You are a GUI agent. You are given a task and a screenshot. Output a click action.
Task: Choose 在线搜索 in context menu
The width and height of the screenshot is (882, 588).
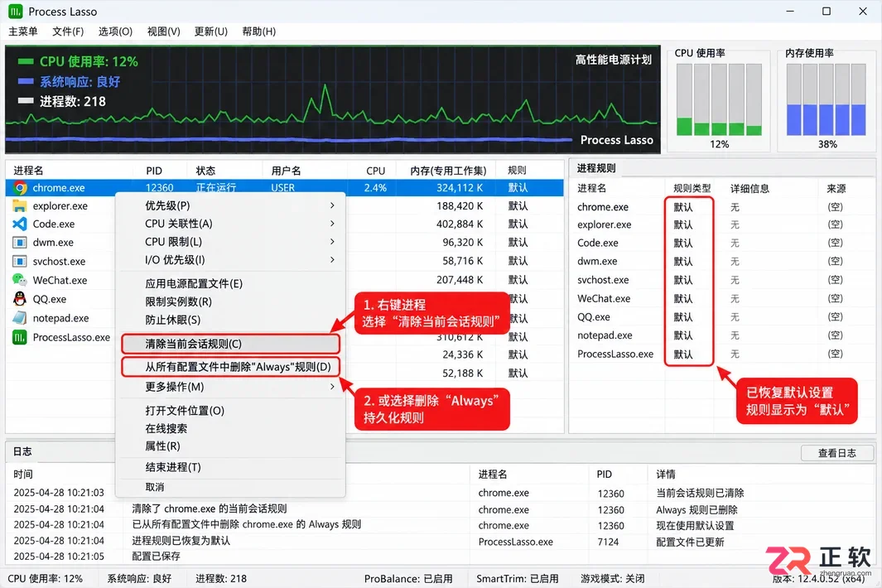pyautogui.click(x=230, y=429)
